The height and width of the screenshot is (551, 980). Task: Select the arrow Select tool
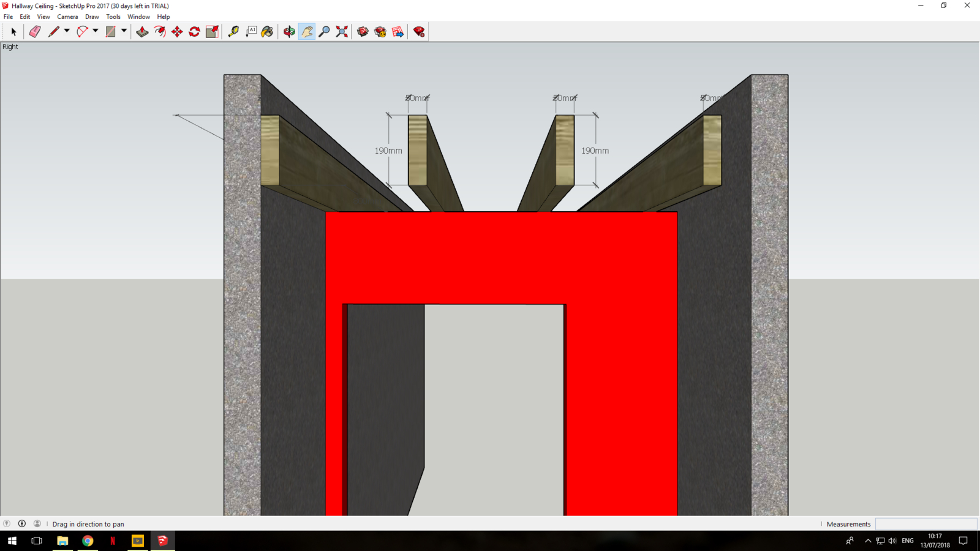(x=13, y=31)
